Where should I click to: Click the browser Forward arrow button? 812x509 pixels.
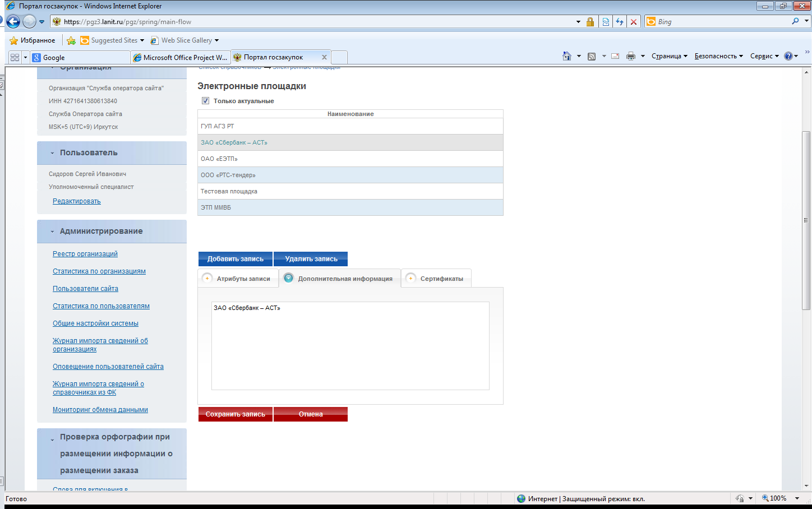tap(29, 22)
